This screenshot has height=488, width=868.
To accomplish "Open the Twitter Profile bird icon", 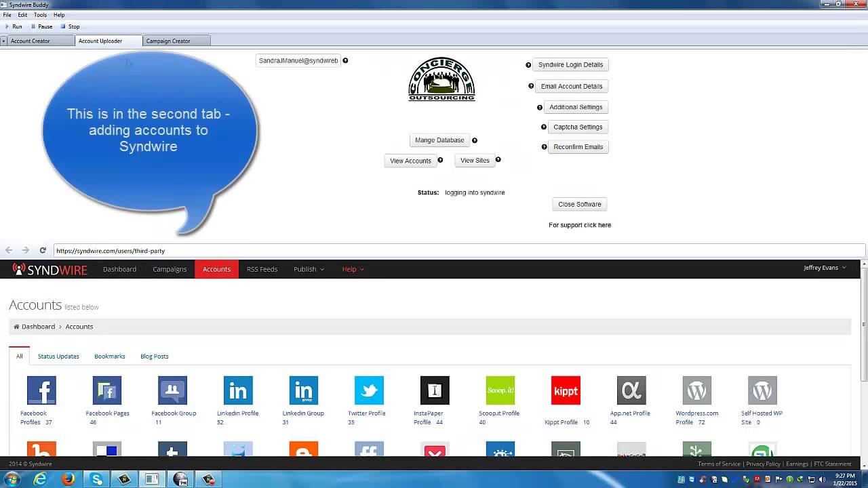I will coord(369,390).
